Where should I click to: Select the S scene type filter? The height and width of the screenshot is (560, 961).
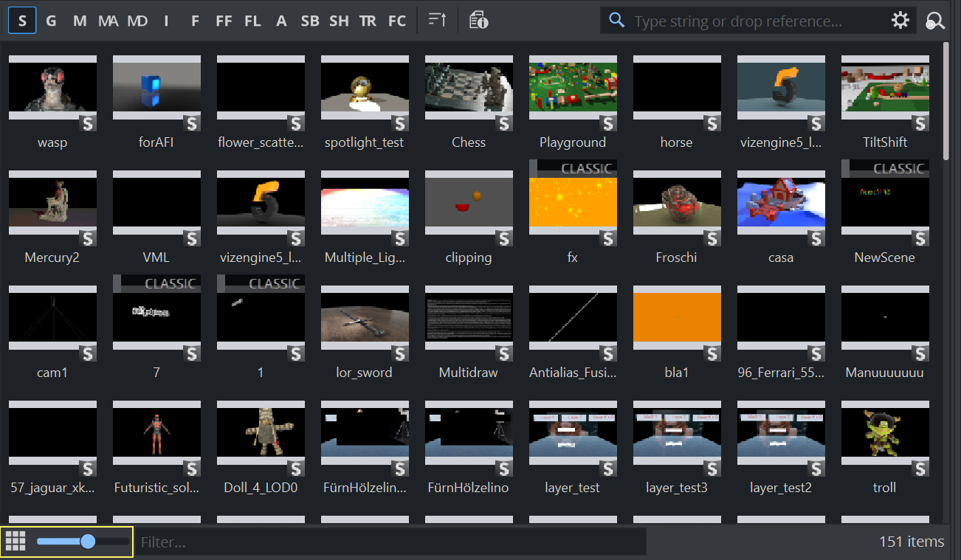22,21
